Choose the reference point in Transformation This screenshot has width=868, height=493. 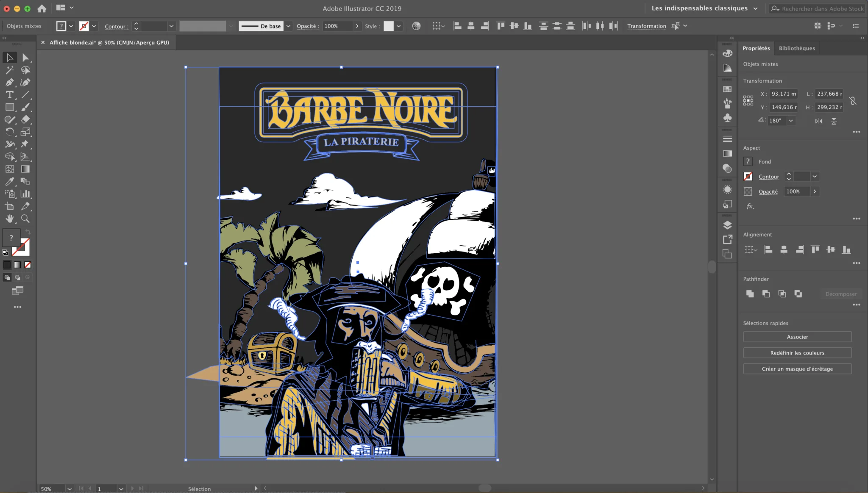748,100
